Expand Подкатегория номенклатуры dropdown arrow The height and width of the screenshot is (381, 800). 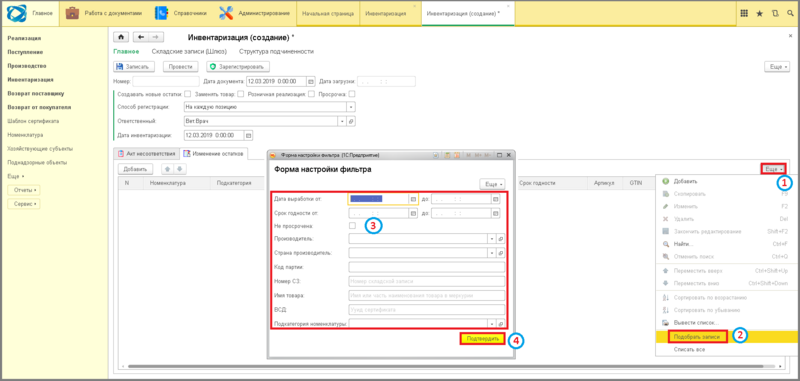492,323
